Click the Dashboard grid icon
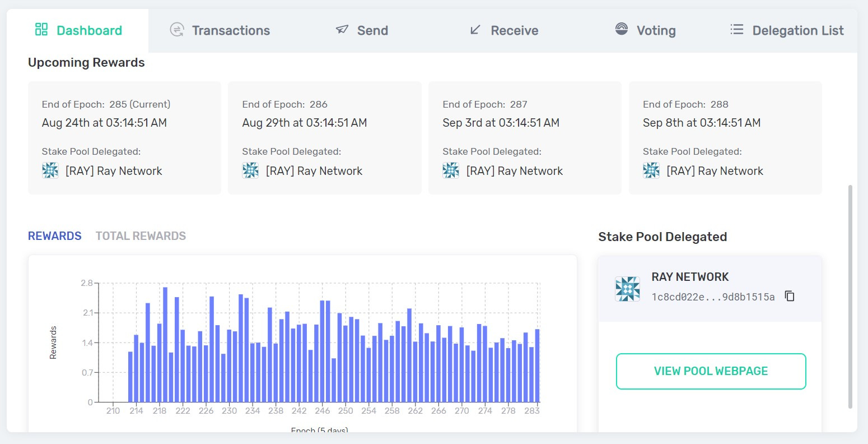Screen dimensions: 868x444 41,30
